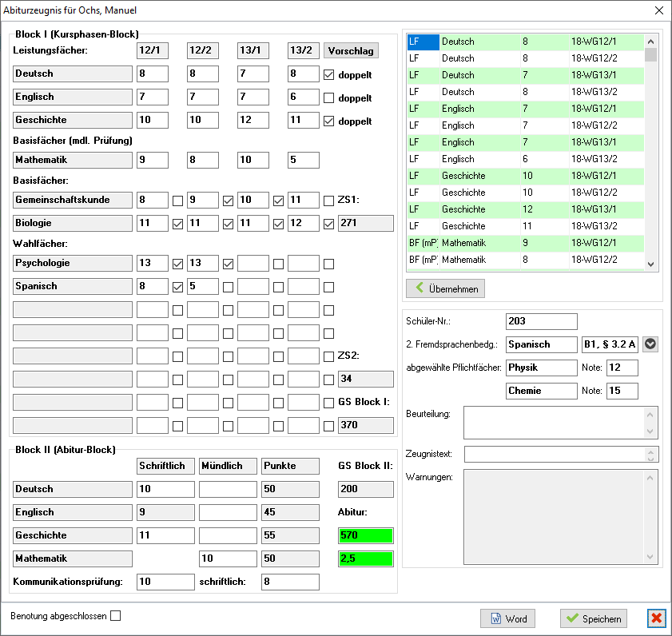
Task: Click the Chemie Note field
Action: coord(622,391)
